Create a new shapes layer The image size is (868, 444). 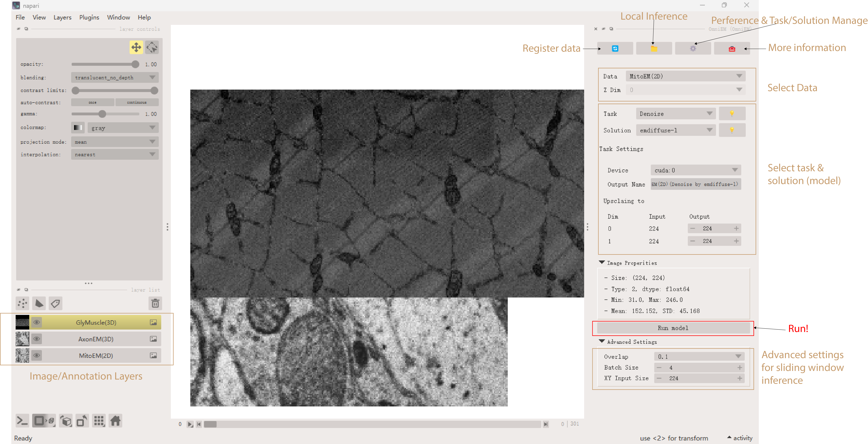click(x=39, y=303)
